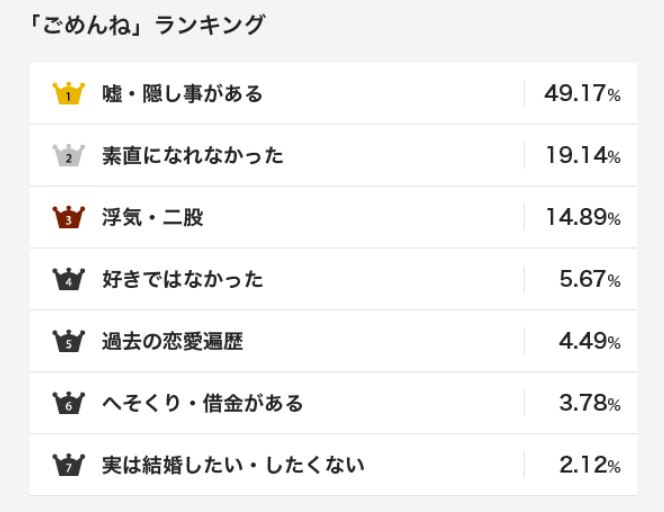Click the gold rank 1 crown icon

68,94
